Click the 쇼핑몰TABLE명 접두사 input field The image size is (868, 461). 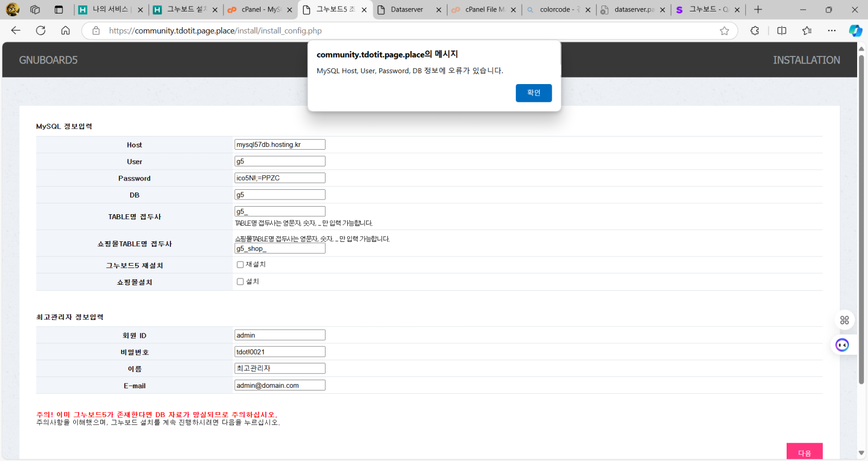click(280, 248)
